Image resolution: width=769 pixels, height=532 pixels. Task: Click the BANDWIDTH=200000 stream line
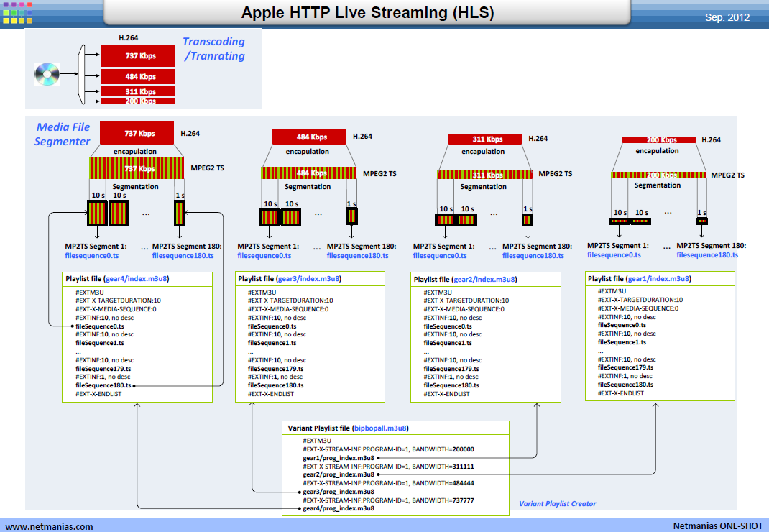388,449
